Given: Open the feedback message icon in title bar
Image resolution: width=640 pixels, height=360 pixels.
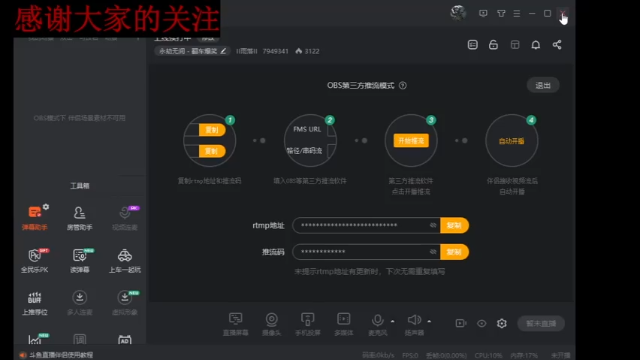Looking at the screenshot, I should (483, 13).
